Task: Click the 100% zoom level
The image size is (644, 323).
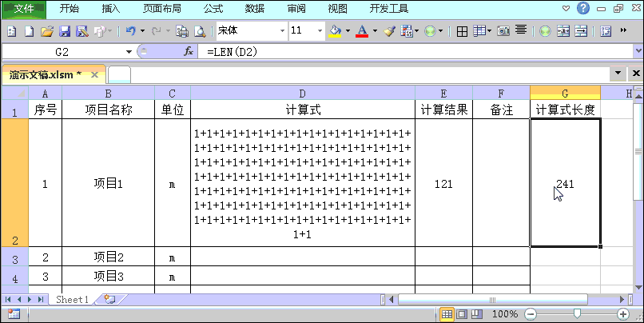Action: pos(505,314)
